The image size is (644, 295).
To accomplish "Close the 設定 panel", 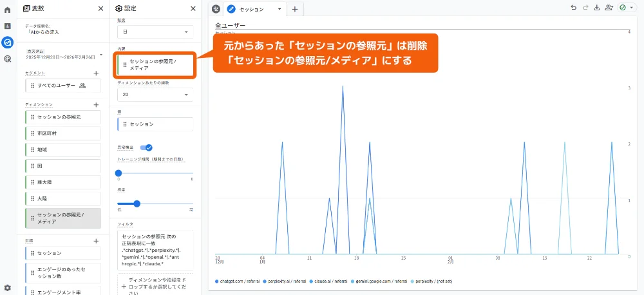I will (193, 9).
